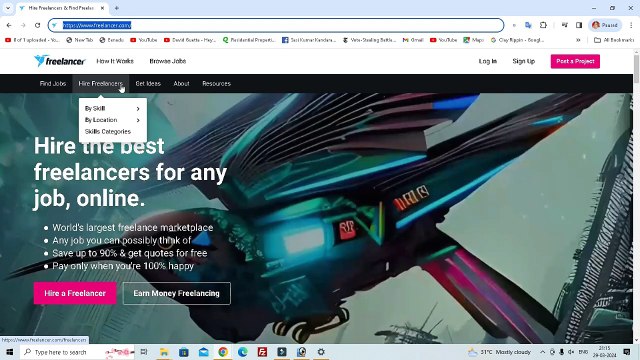
Task: Open the Gmail bookmark
Action: (x=413, y=40)
